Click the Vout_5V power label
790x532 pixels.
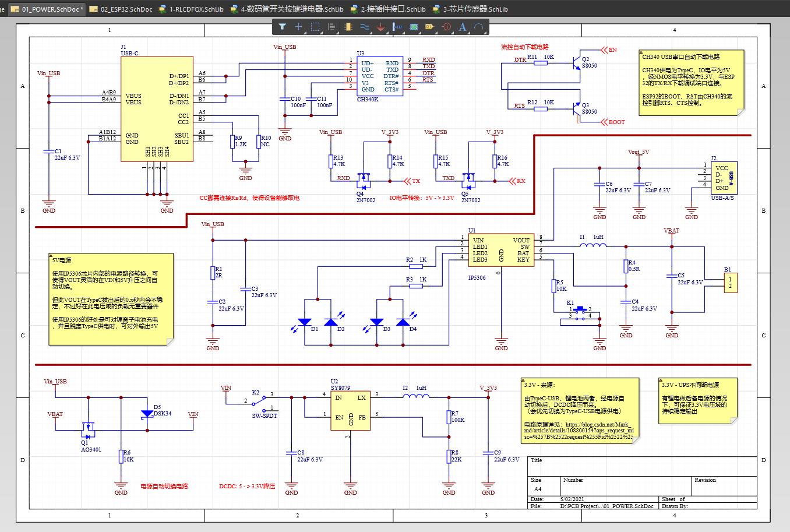[x=639, y=152]
